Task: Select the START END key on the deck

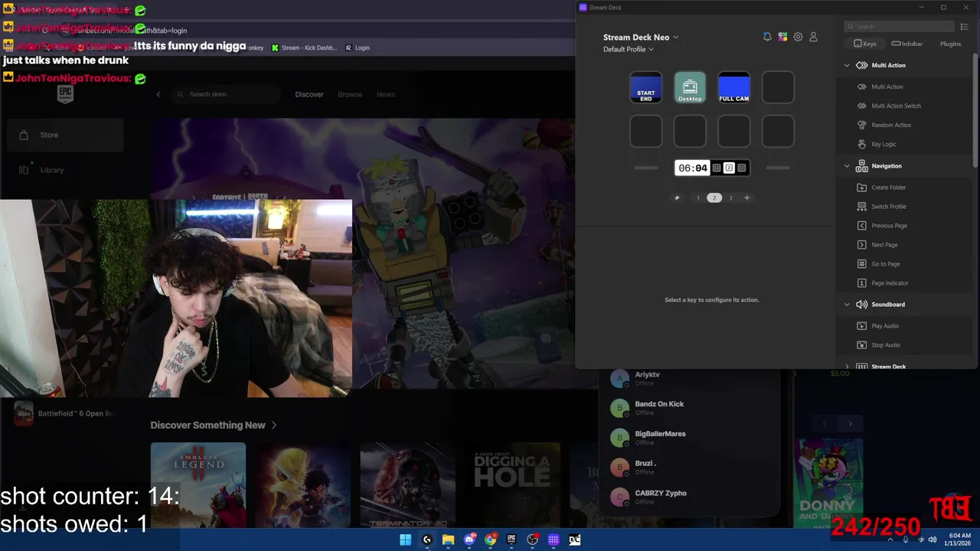Action: 646,87
